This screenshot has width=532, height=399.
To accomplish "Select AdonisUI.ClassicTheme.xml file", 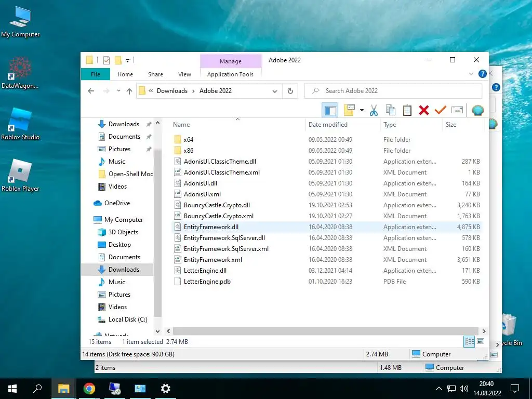I will point(221,172).
